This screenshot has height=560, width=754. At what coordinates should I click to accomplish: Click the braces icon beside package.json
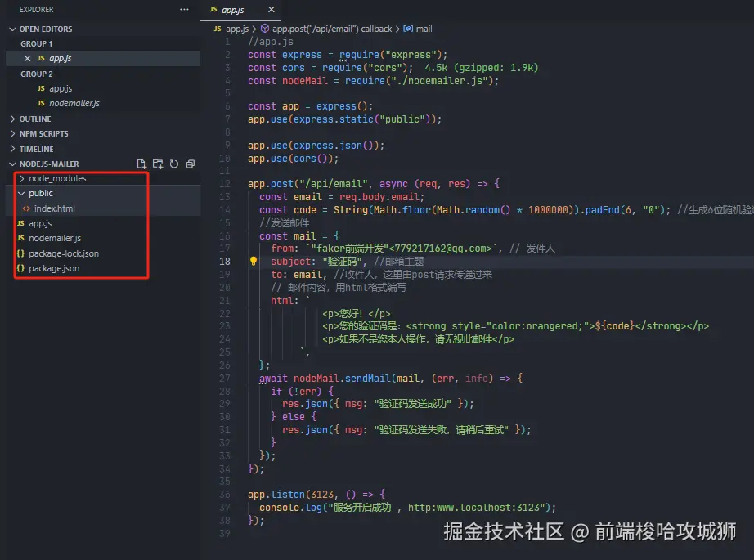(20, 268)
